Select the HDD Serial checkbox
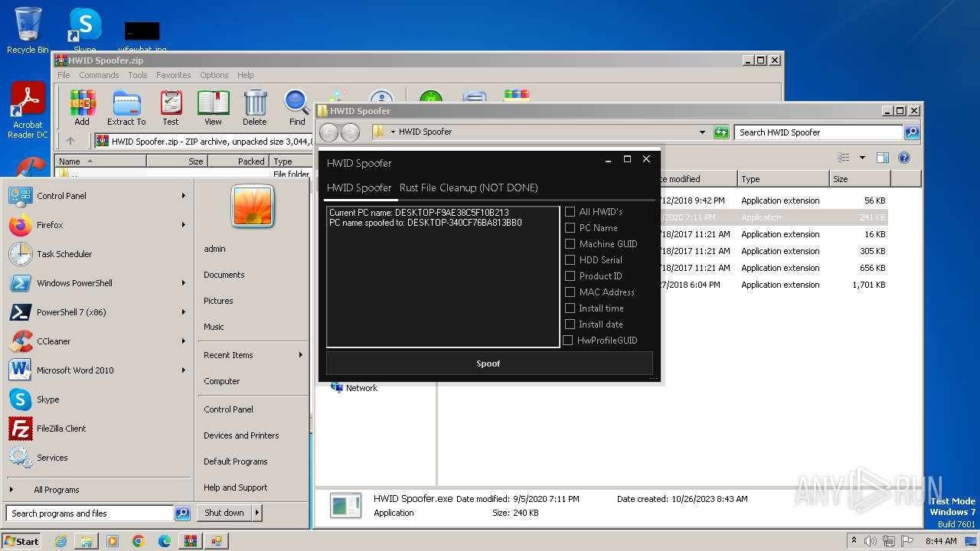 click(570, 260)
